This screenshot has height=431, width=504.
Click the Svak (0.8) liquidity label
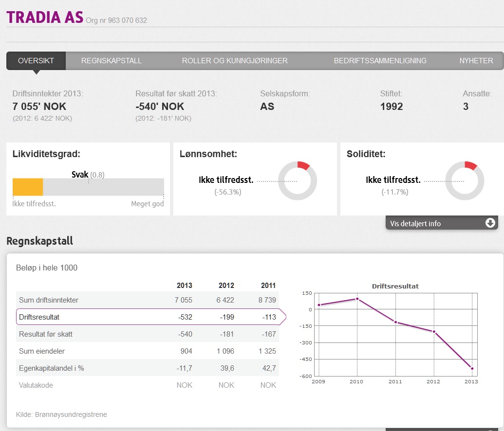[88, 175]
